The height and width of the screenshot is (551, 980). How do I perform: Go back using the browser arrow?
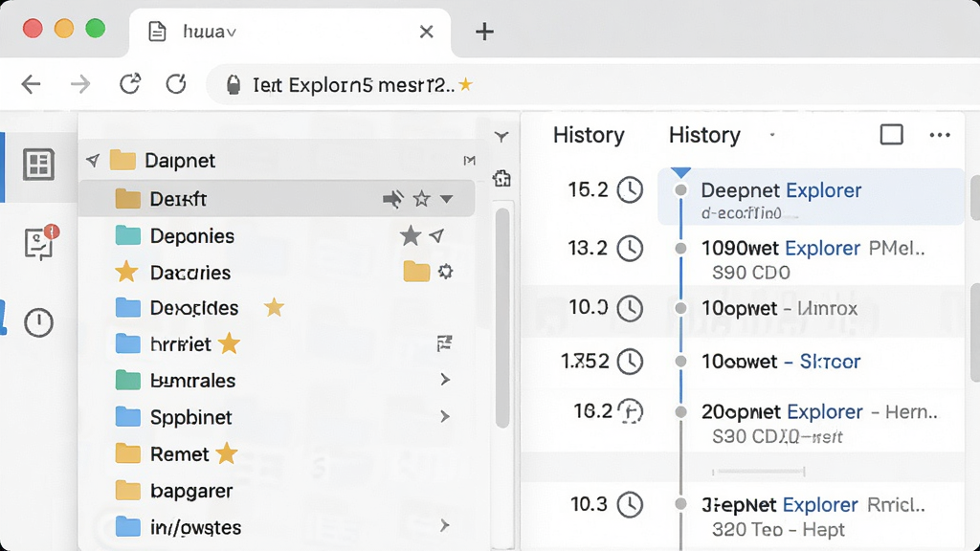pos(31,84)
